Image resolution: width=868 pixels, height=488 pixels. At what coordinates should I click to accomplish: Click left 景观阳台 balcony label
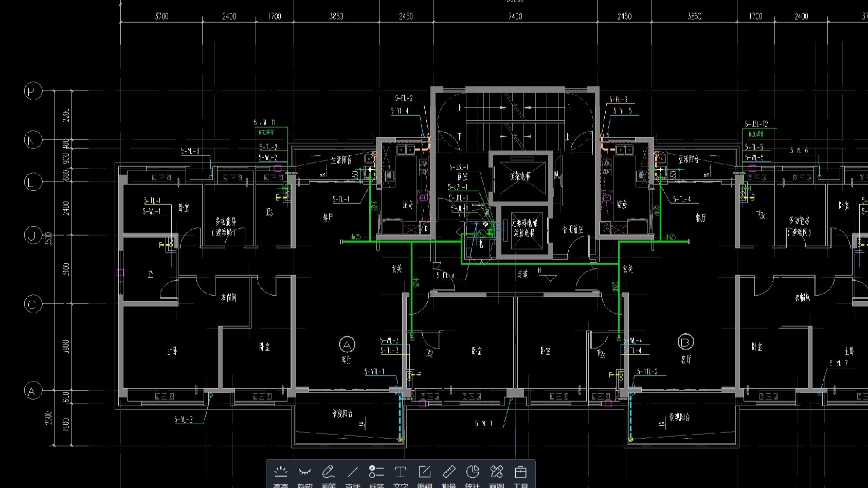coord(341,413)
